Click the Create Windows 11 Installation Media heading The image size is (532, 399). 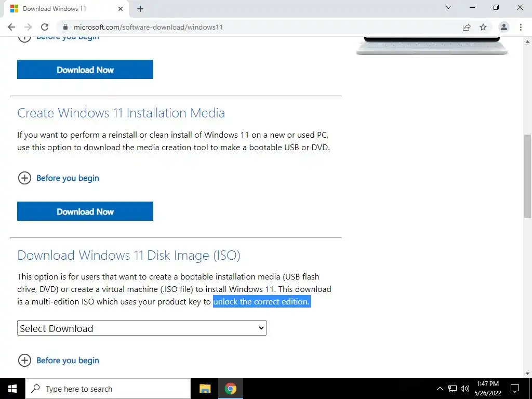tap(121, 113)
